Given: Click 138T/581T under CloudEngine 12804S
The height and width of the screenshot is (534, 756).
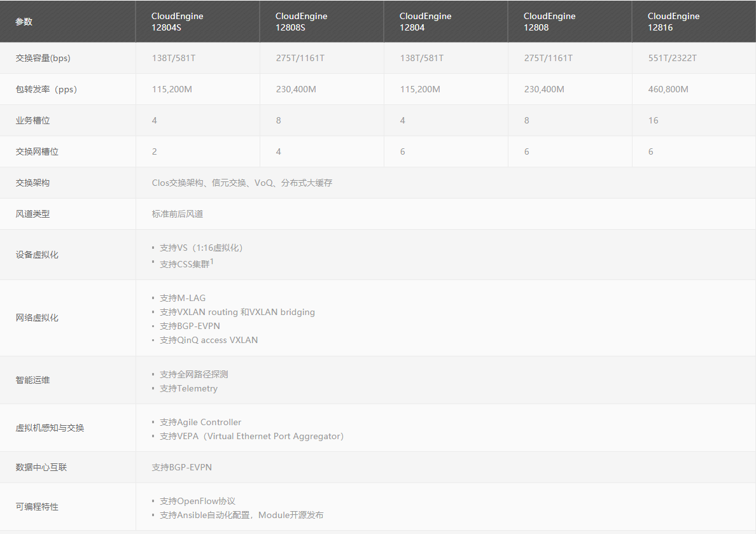Looking at the screenshot, I should [x=174, y=58].
